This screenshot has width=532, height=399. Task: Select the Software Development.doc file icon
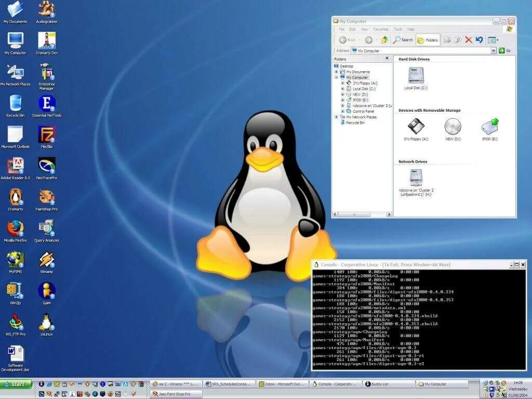pyautogui.click(x=15, y=358)
